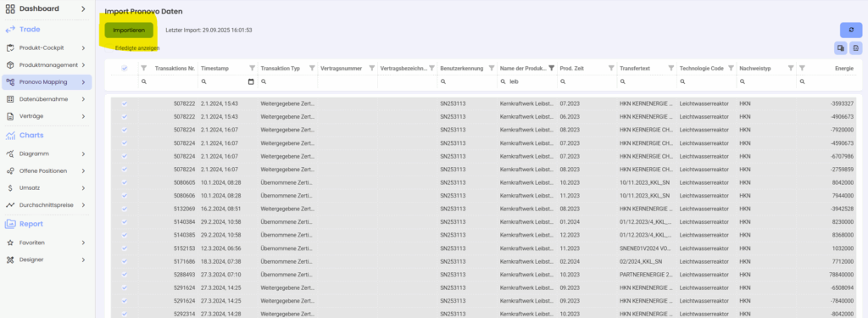Click the Erledigte anzeigen link
868x318 pixels.
click(137, 48)
